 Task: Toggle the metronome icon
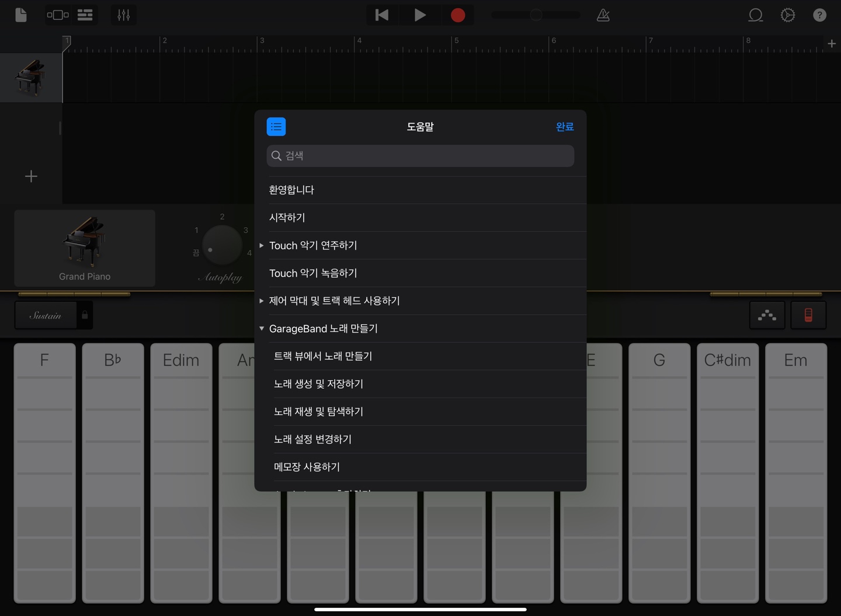(x=603, y=15)
